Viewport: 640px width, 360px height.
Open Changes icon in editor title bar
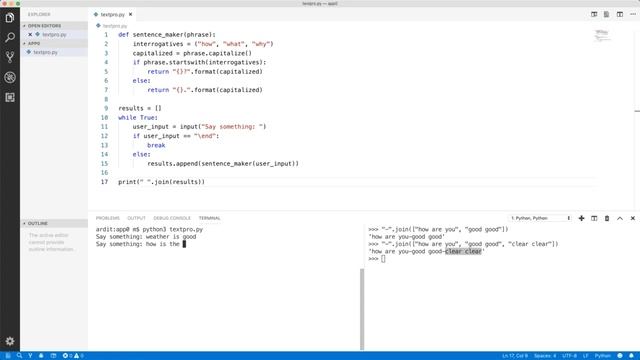tap(594, 14)
